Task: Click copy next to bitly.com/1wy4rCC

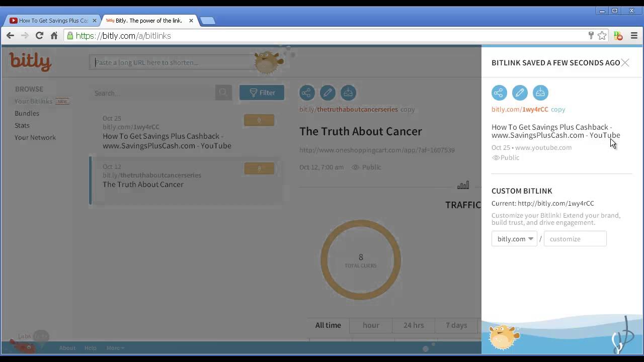Action: tap(558, 109)
